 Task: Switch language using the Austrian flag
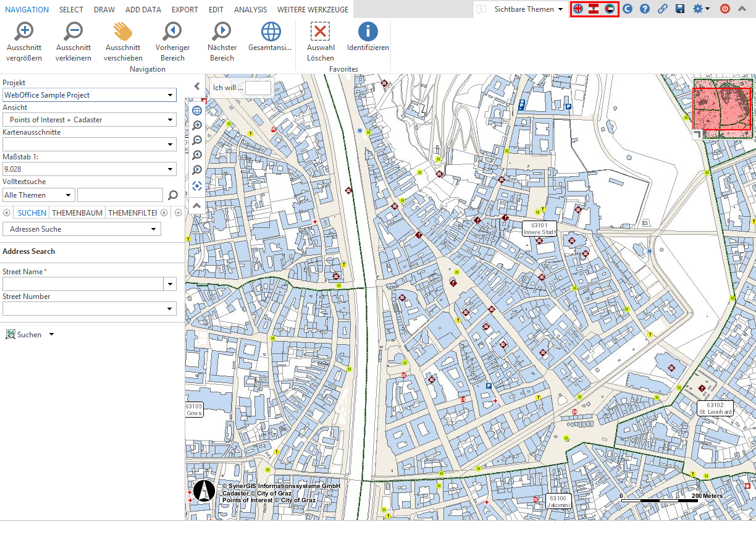[x=592, y=9]
